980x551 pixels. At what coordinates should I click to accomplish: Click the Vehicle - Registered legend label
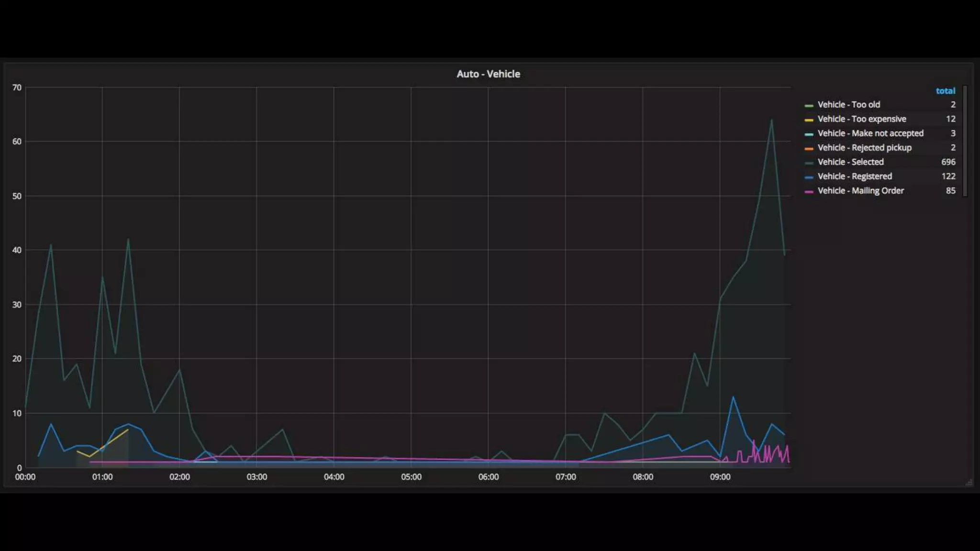854,176
